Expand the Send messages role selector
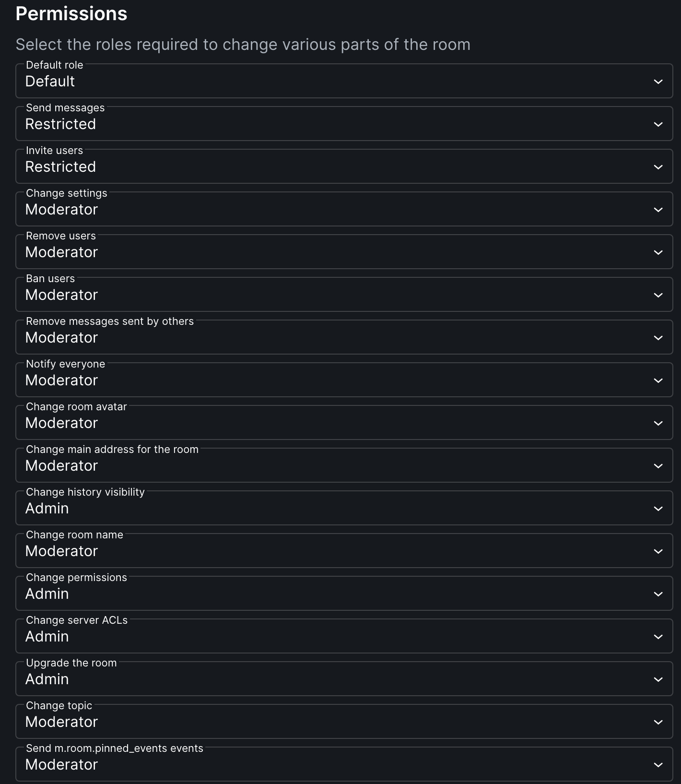Viewport: 681px width, 784px height. (344, 124)
